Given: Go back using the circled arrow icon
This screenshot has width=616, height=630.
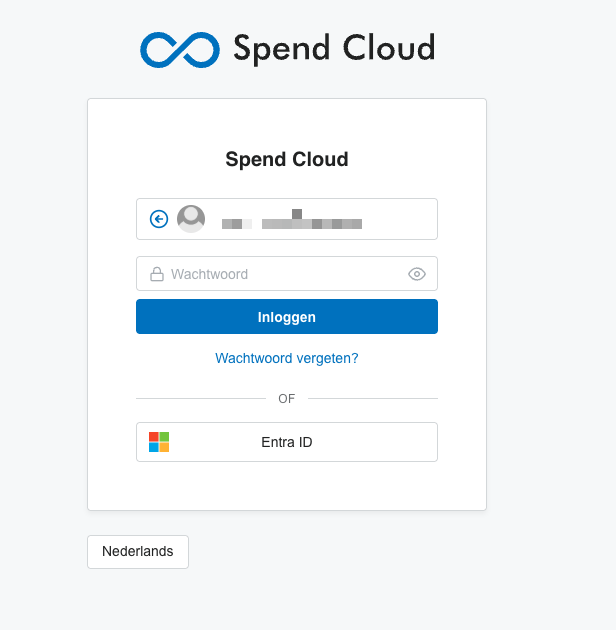Looking at the screenshot, I should tap(159, 219).
